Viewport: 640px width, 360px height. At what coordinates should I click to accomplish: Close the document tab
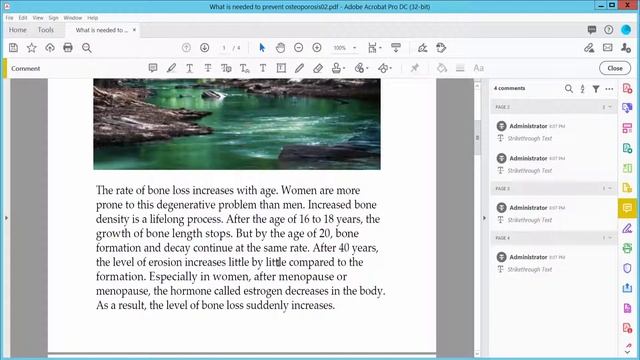134,30
